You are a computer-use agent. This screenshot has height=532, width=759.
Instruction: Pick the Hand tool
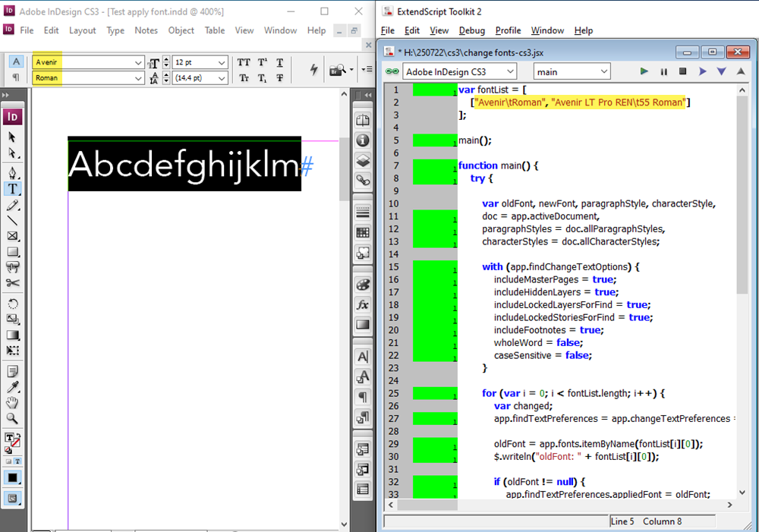click(12, 403)
